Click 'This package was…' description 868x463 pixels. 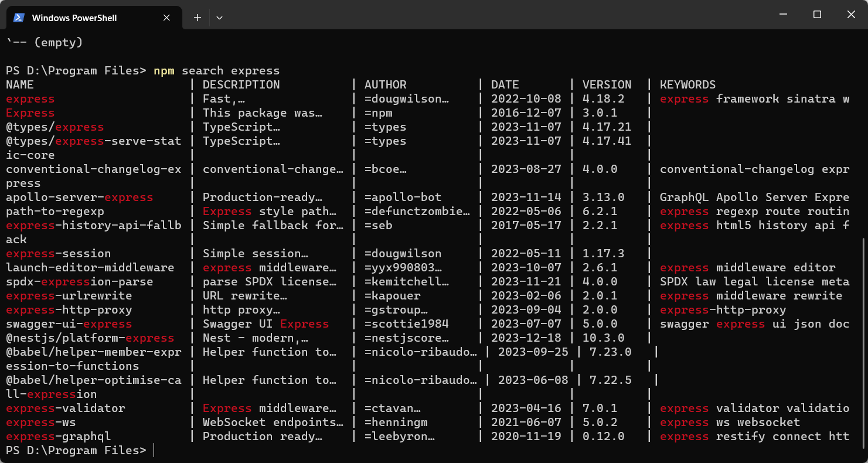click(263, 113)
